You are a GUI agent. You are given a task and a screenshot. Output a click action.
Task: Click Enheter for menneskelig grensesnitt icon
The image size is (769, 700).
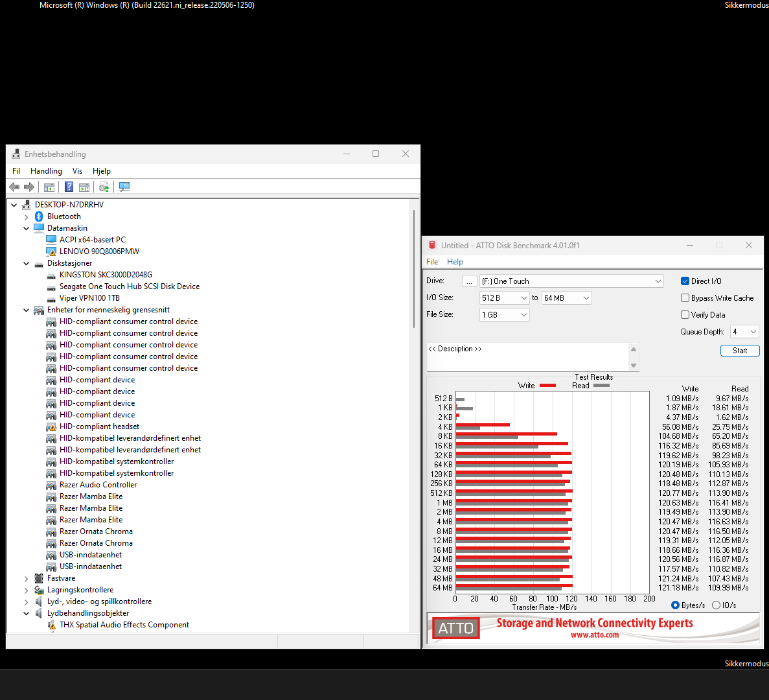(x=39, y=310)
